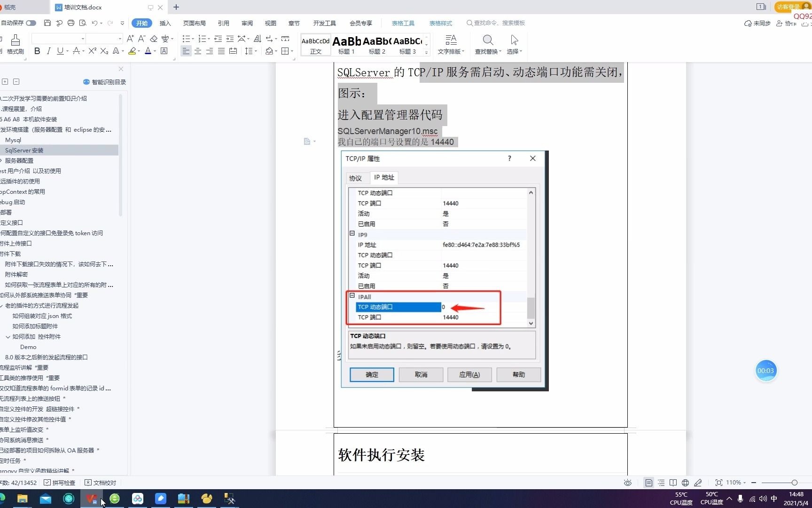The image size is (812, 508).
Task: Apply the 标题 1 heading style
Action: 346,45
